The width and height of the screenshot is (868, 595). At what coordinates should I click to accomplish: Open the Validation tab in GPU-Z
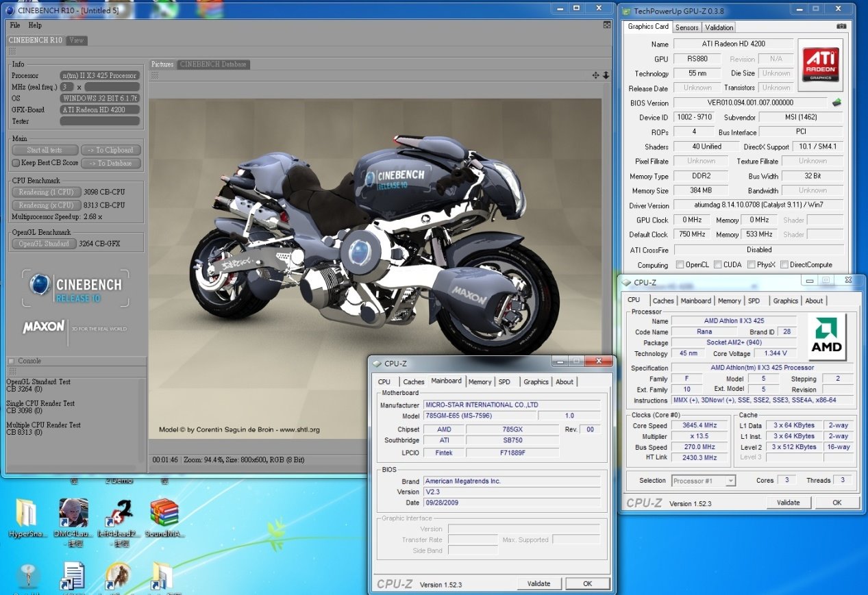[x=719, y=27]
